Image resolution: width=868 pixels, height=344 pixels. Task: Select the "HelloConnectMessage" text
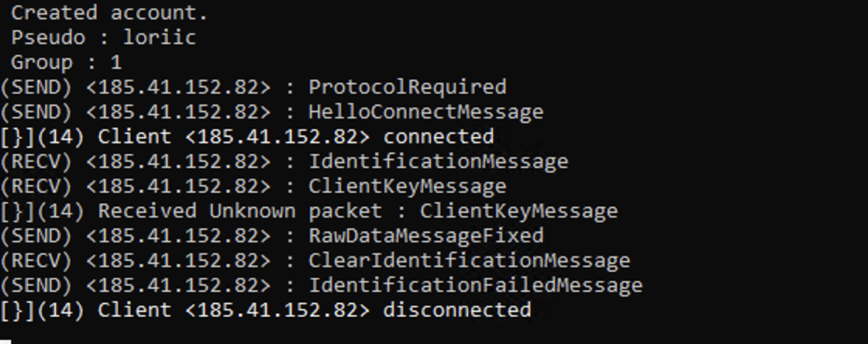pos(425,112)
